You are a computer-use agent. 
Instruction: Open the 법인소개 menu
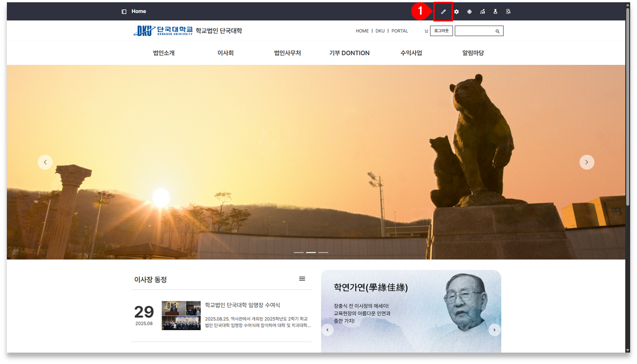click(x=163, y=53)
